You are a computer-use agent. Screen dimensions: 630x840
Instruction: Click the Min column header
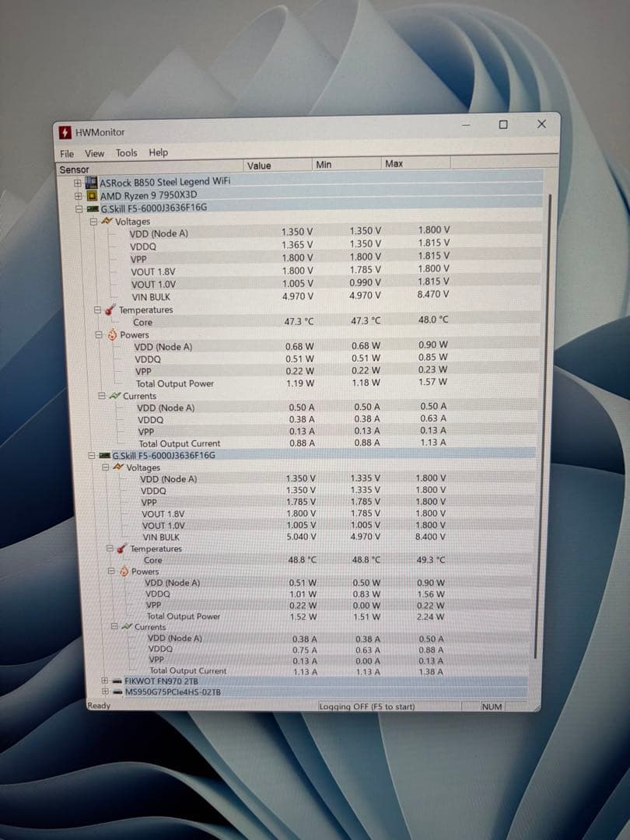(346, 164)
